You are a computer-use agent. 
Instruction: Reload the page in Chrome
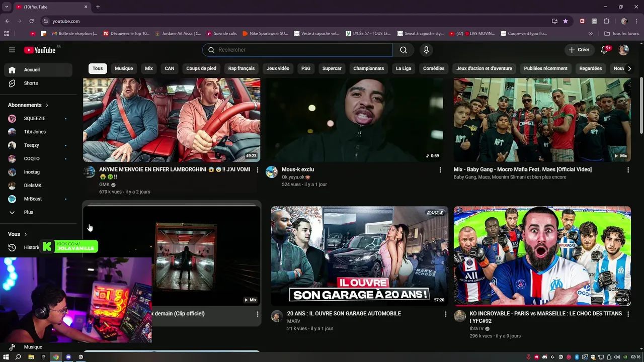click(31, 21)
